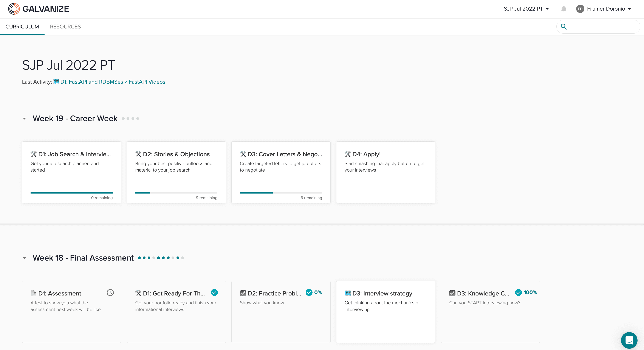Click the Galvanize logo icon
644x350 pixels.
click(11, 9)
